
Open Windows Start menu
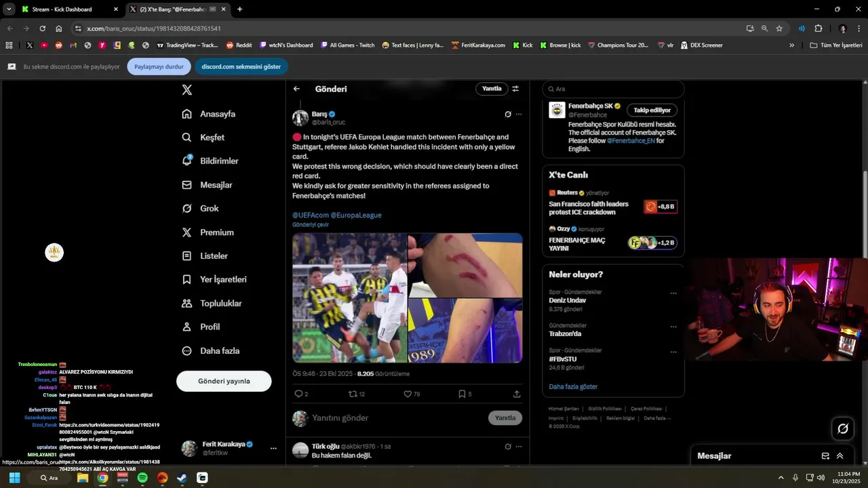[x=14, y=478]
